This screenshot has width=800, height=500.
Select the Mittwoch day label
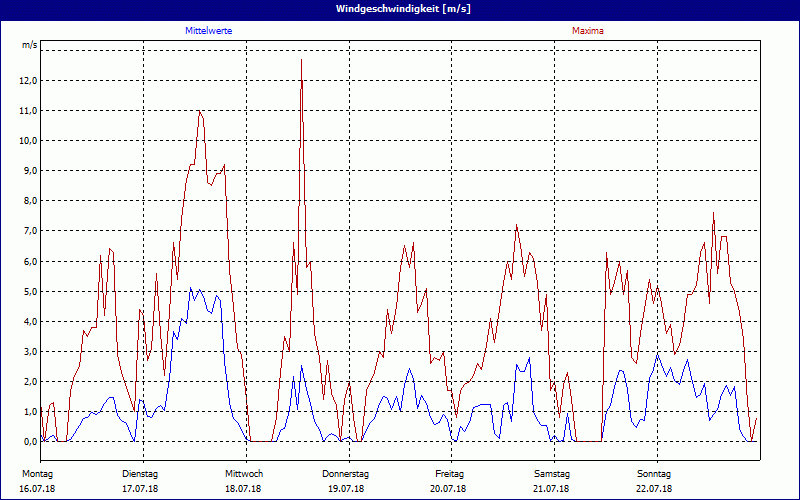[243, 473]
